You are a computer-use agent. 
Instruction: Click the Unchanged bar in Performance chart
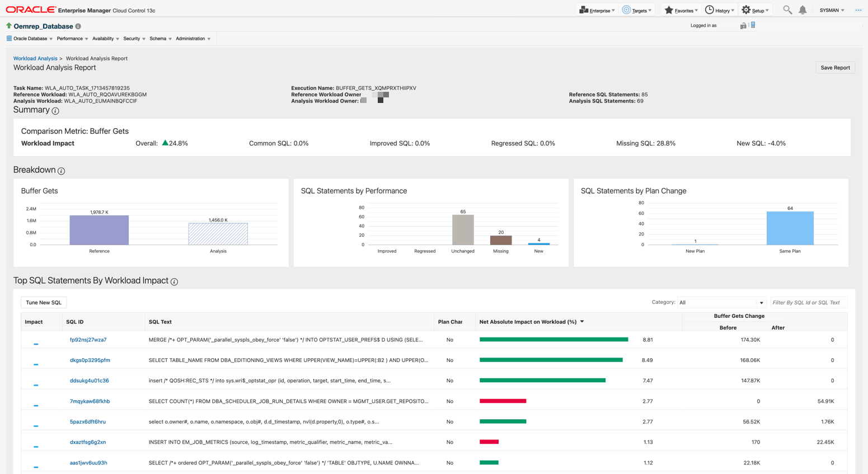463,229
